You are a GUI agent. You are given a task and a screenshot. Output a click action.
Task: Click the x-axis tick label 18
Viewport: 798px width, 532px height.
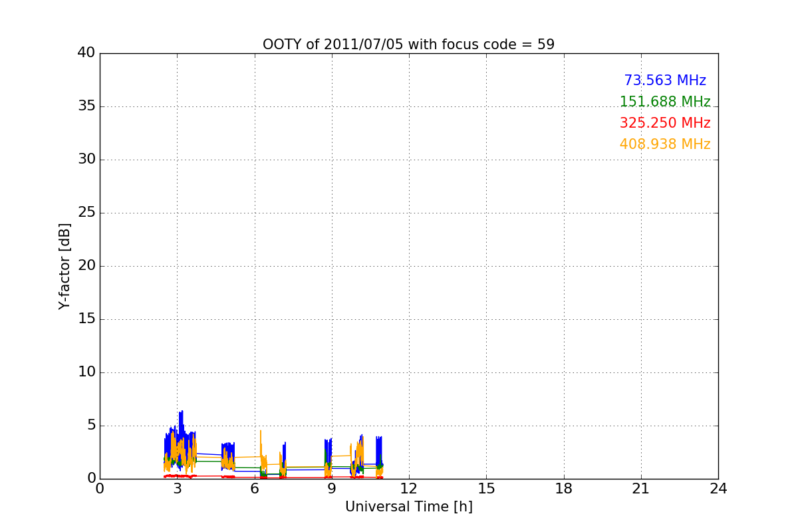coord(564,489)
